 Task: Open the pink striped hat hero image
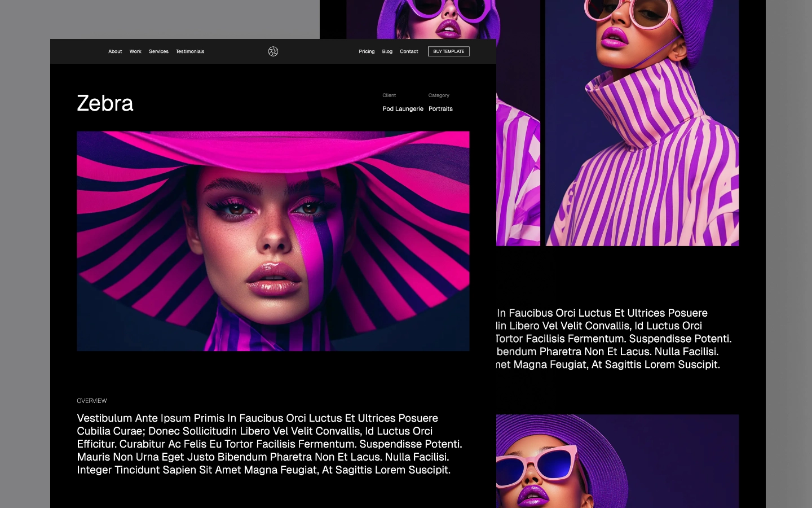tap(273, 241)
